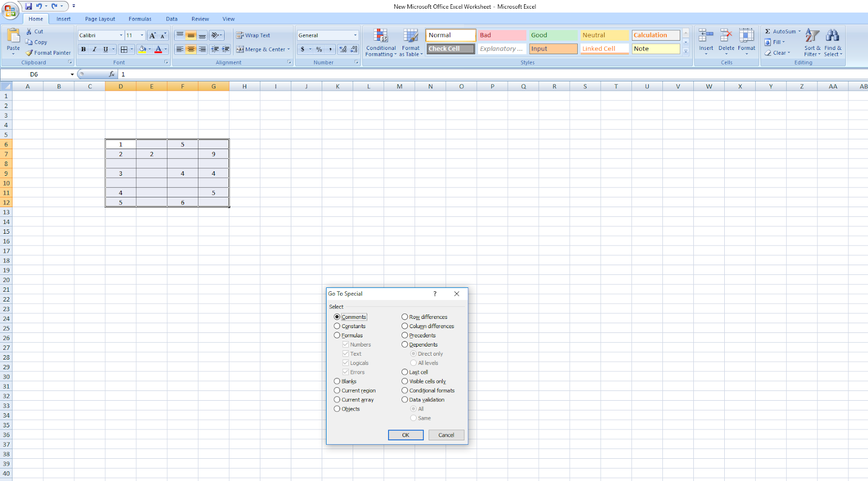Center text horizontally
The image size is (868, 481).
coord(191,49)
